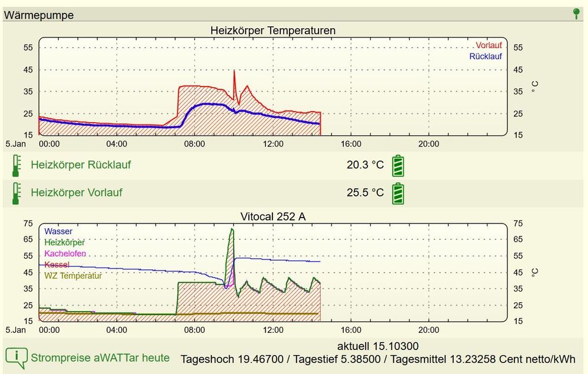This screenshot has height=374, width=588.
Task: Click the Kessel legend label
Action: (x=57, y=265)
